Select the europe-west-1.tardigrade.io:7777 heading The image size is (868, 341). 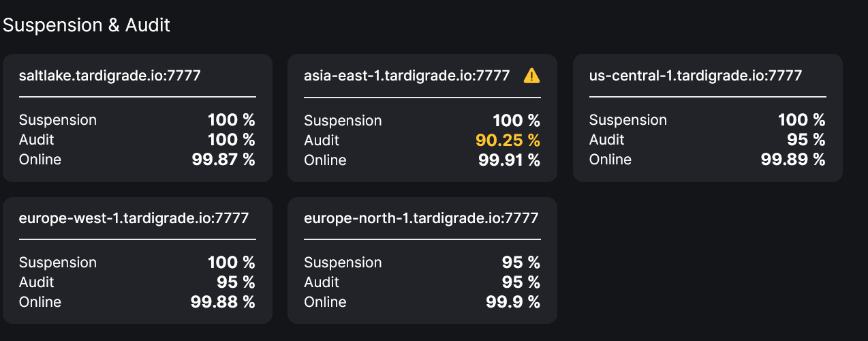[x=134, y=218]
